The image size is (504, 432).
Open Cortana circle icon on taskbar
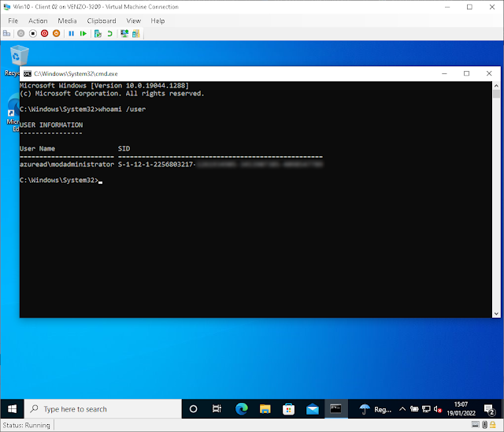tap(193, 409)
